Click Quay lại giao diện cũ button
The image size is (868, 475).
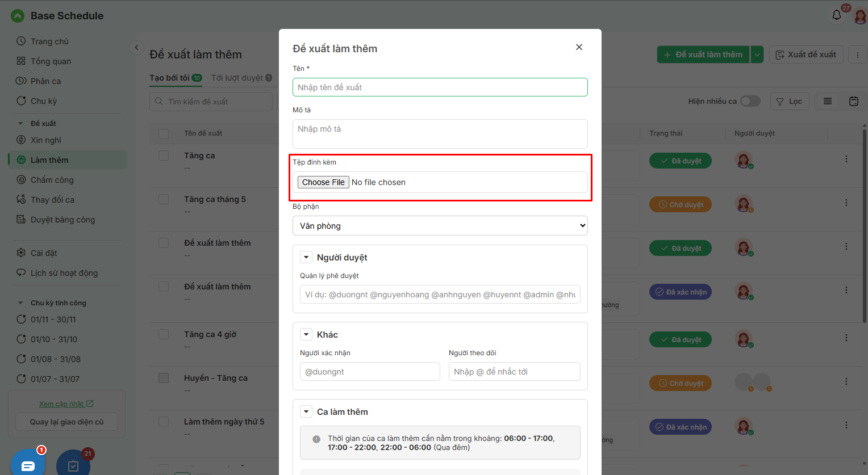[66, 422]
